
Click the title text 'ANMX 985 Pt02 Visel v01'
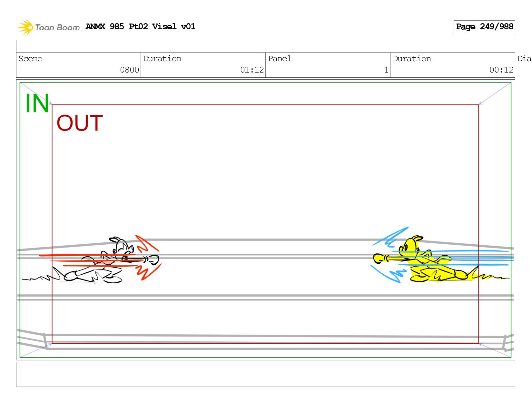(140, 26)
